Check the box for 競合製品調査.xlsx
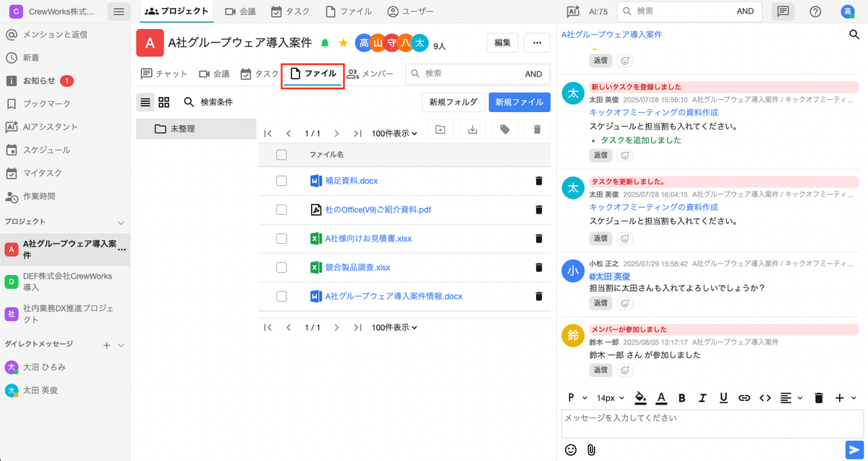The height and width of the screenshot is (461, 868). [282, 267]
